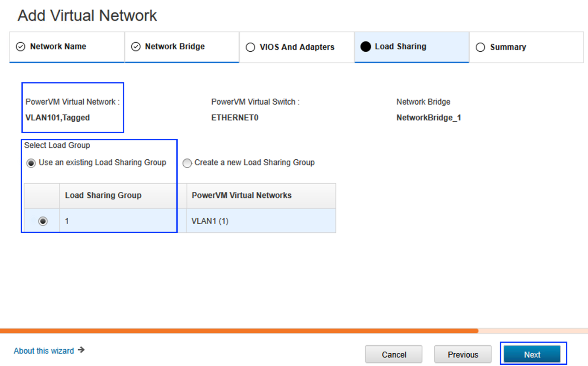Cancel the Add Virtual Network wizard

(x=394, y=354)
